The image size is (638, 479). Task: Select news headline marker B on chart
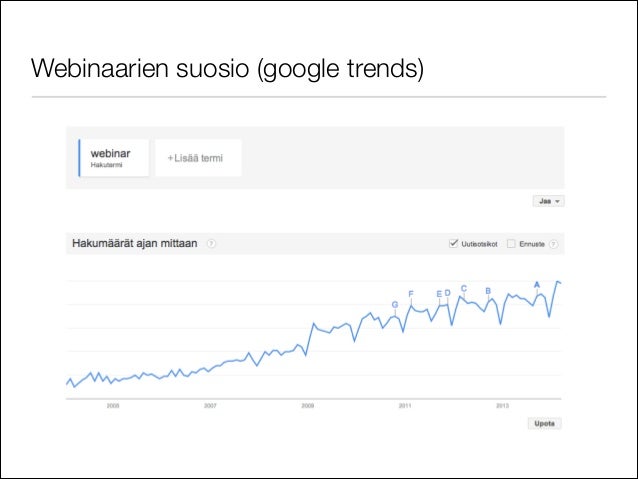[488, 291]
